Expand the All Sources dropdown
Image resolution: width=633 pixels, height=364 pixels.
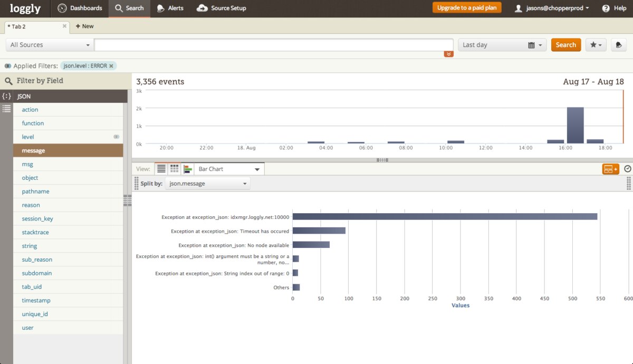[49, 45]
